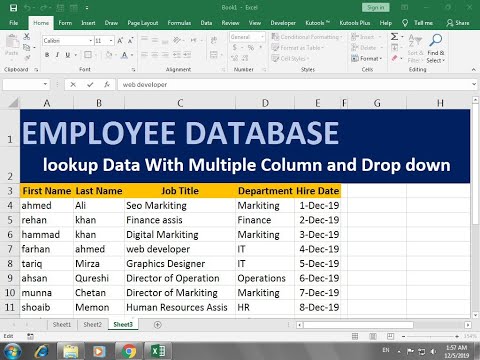Open the font name dropdown Calibri
This screenshot has height=360, width=480.
(91, 41)
